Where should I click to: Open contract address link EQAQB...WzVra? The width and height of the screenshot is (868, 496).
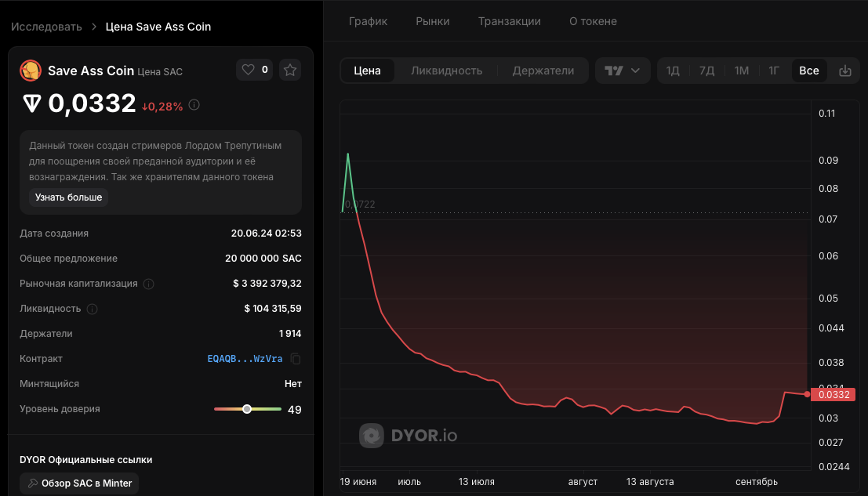pos(245,359)
